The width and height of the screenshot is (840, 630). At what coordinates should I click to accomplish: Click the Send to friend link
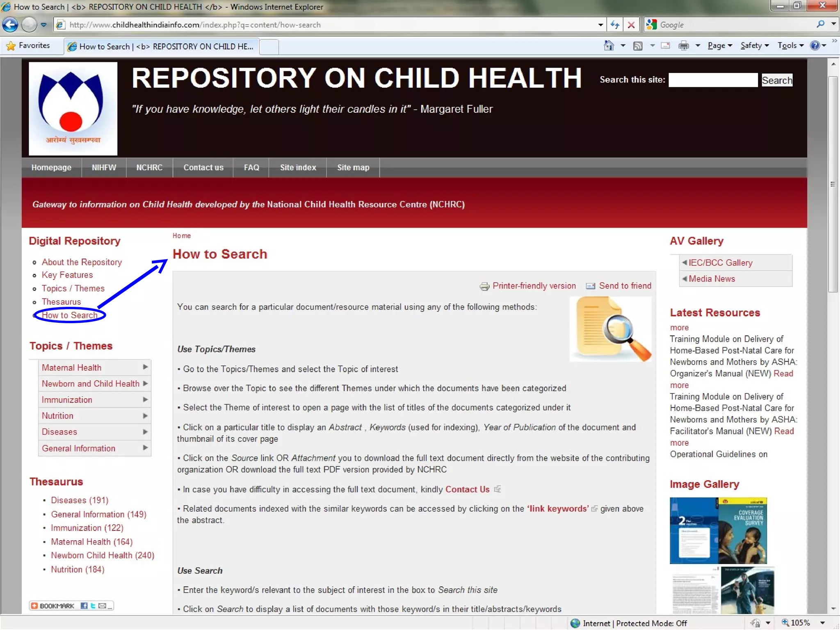(x=625, y=286)
